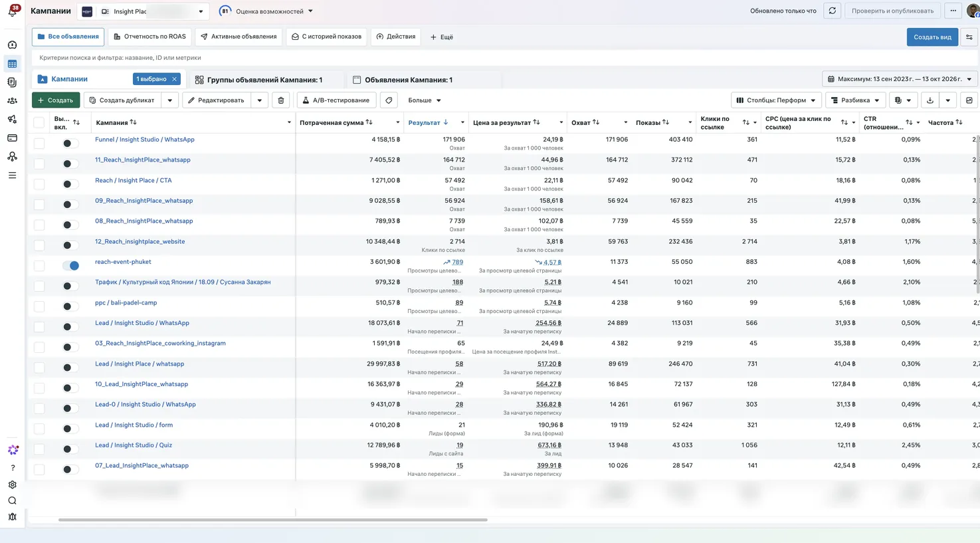Select the header select-all checkbox
The width and height of the screenshot is (980, 543).
[x=39, y=122]
